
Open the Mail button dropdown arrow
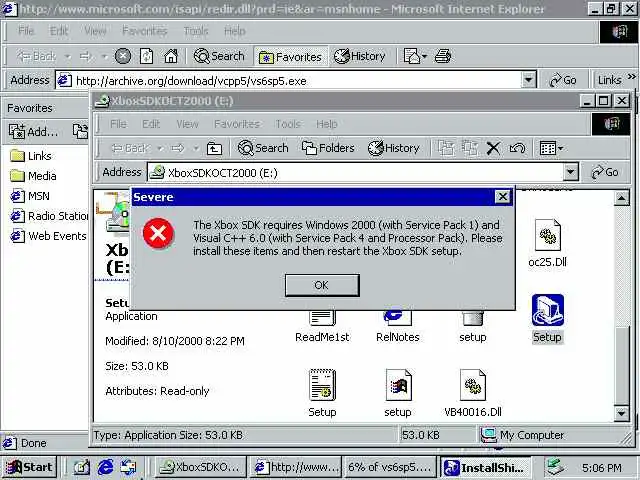pyautogui.click(x=424, y=56)
